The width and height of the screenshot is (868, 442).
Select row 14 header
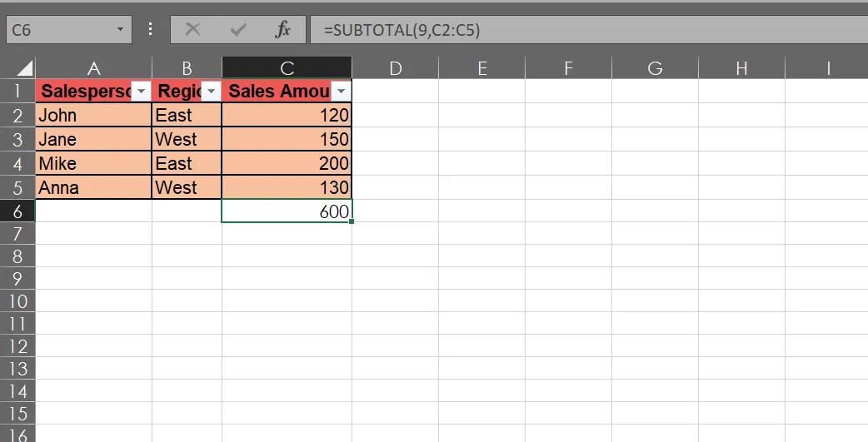pos(17,391)
